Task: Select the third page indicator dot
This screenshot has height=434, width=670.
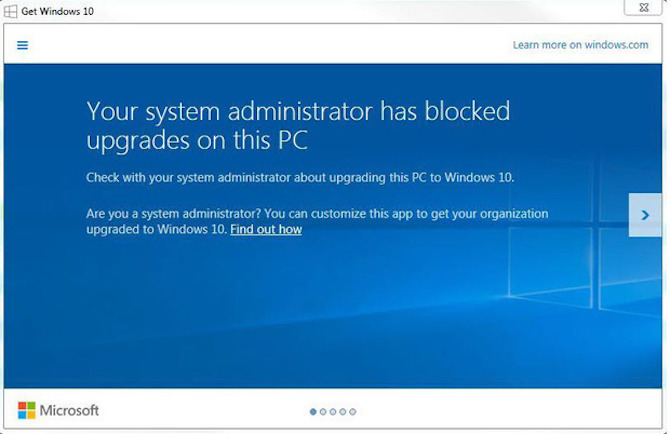Action: pyautogui.click(x=333, y=412)
